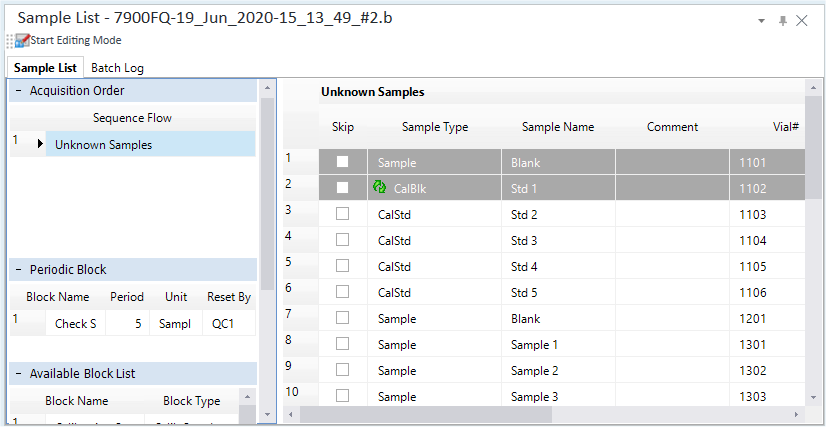Click the Std 4 sample name cell

click(558, 266)
